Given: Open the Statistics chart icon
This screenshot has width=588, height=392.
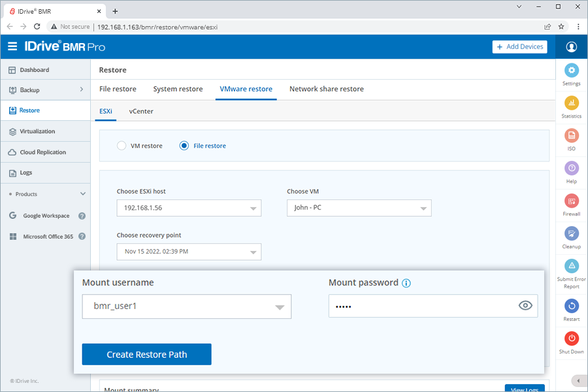Looking at the screenshot, I should tap(572, 103).
